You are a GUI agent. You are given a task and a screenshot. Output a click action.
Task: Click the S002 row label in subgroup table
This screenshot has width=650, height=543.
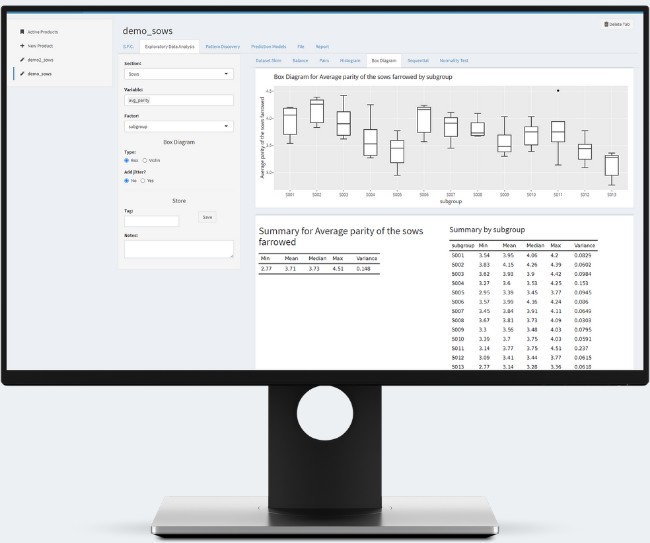tap(458, 265)
